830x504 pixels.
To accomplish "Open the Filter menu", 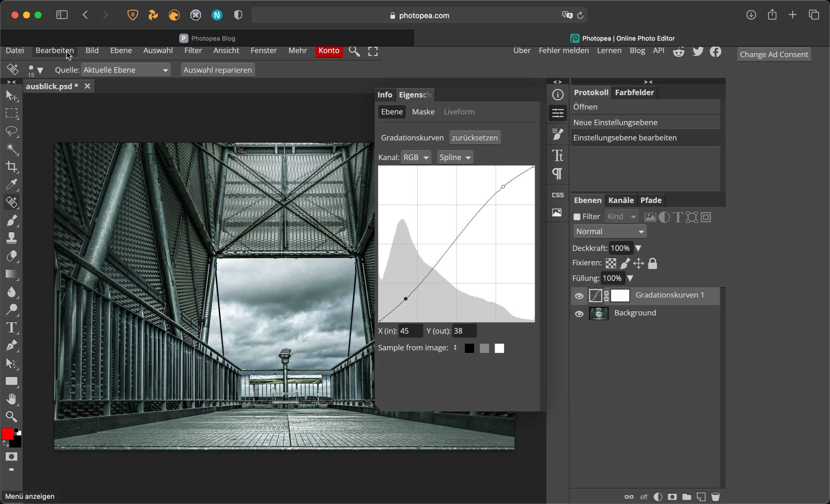I will click(193, 51).
